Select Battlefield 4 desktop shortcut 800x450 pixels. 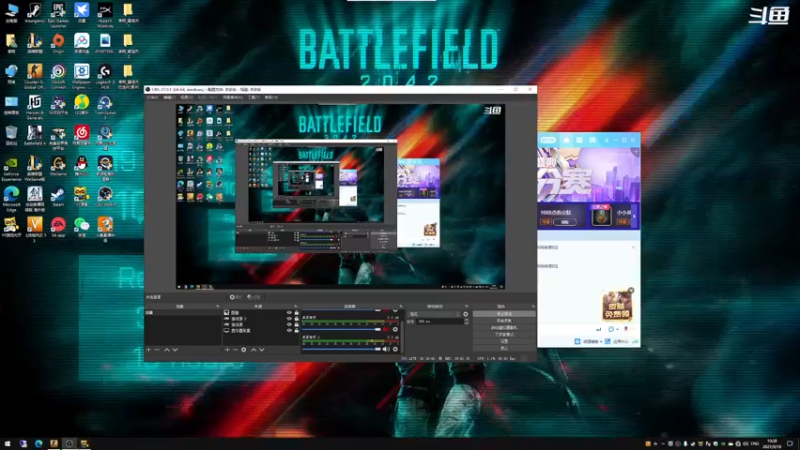[x=35, y=136]
